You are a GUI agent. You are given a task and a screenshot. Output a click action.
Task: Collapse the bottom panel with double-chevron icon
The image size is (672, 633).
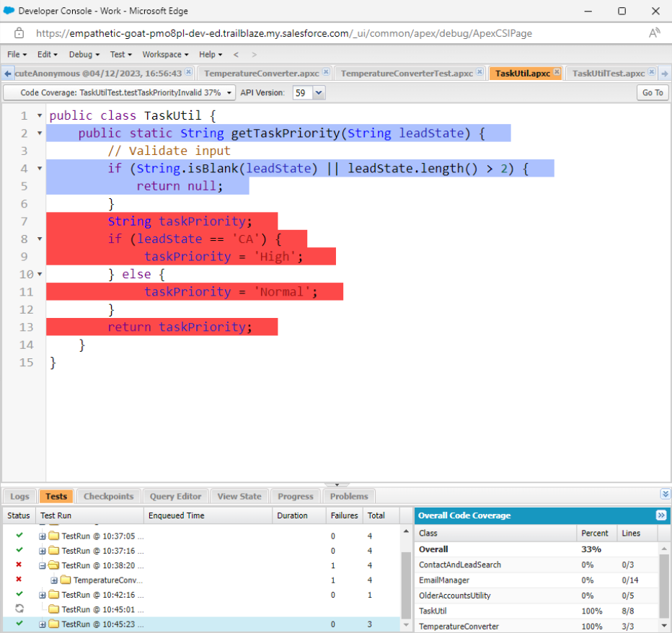click(665, 494)
